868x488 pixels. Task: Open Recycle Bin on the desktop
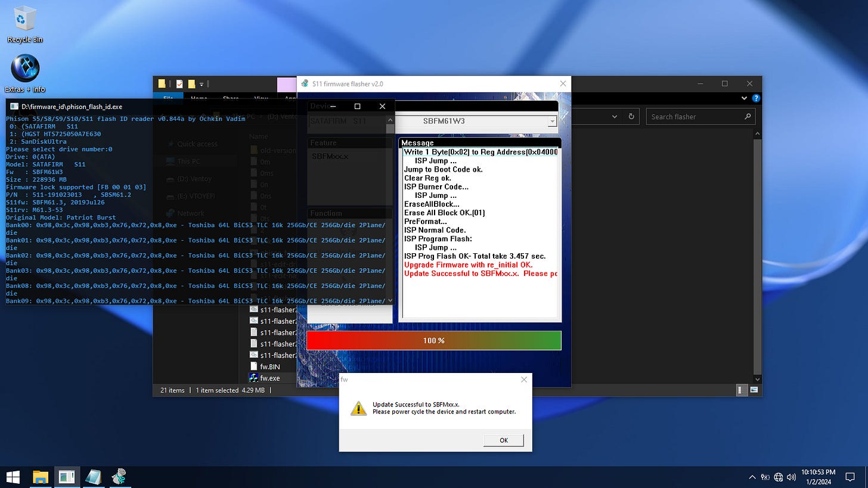click(x=24, y=18)
